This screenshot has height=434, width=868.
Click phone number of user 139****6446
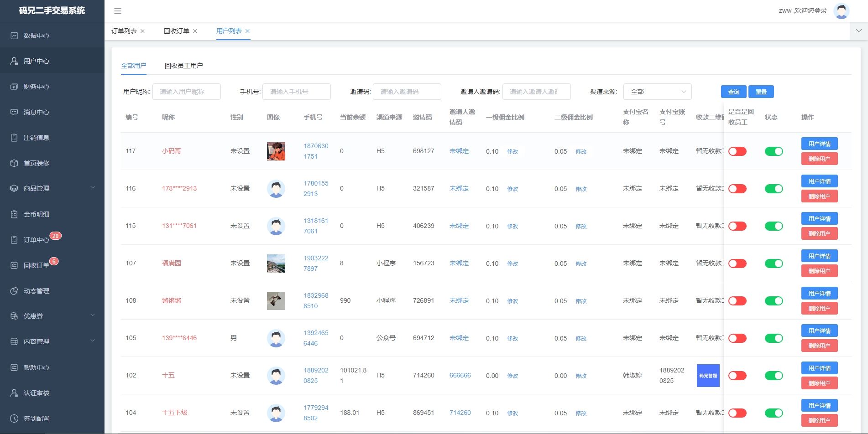point(316,338)
